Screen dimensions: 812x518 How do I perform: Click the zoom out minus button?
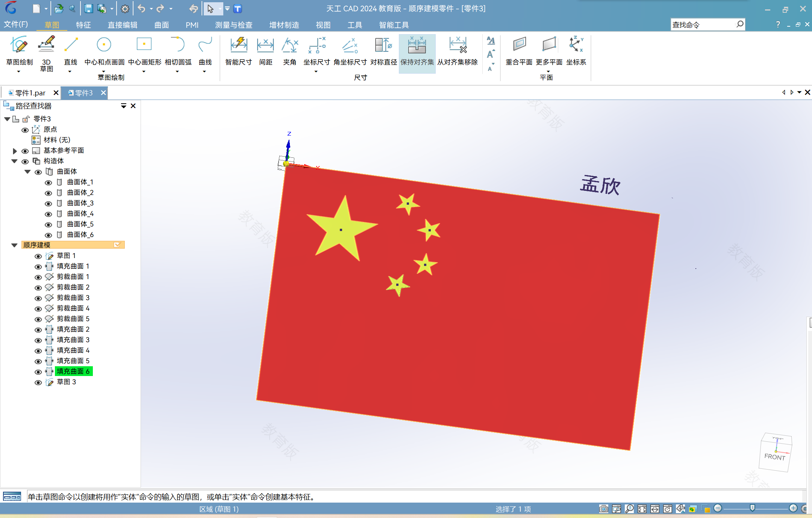click(718, 508)
